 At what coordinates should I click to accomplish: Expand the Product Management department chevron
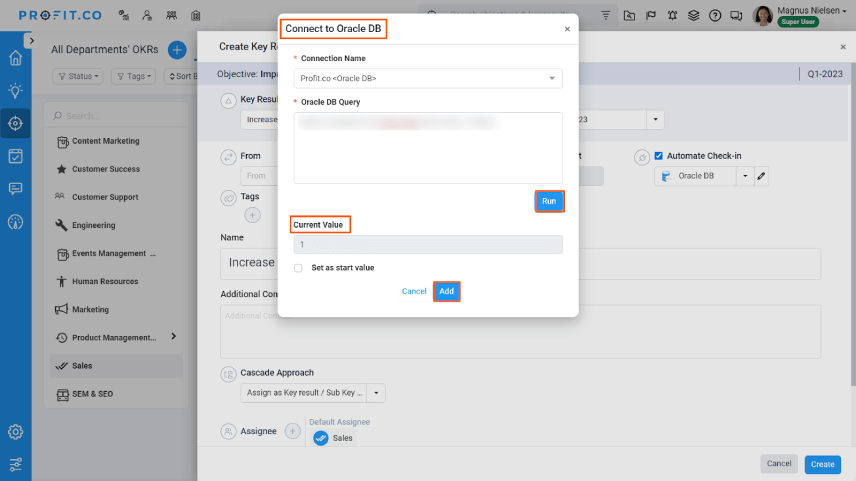point(174,336)
